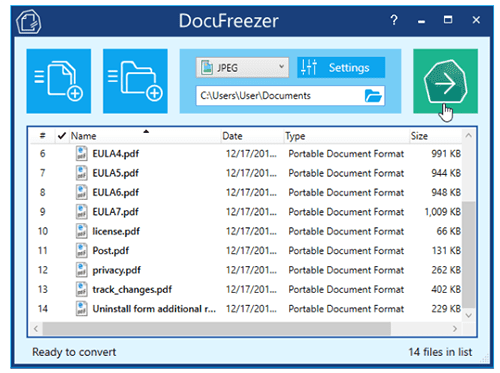500x373 pixels.
Task: Click the PDF icon next to EULA4.pdf
Action: tap(82, 154)
